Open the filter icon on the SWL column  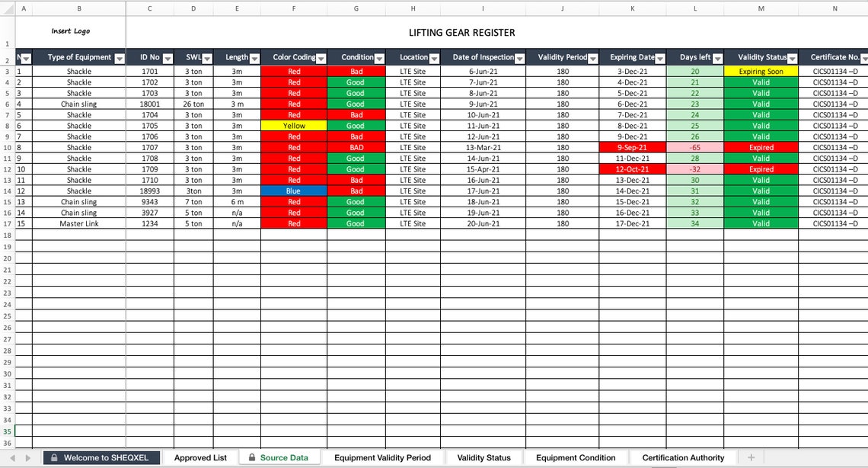click(x=206, y=57)
